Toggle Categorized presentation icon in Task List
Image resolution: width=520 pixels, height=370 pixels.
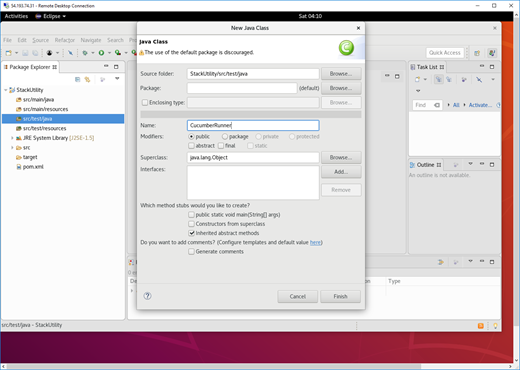pyautogui.click(x=439, y=79)
